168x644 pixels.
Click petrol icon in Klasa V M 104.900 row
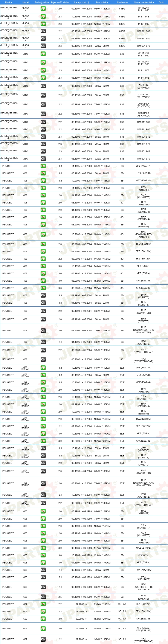43,24
